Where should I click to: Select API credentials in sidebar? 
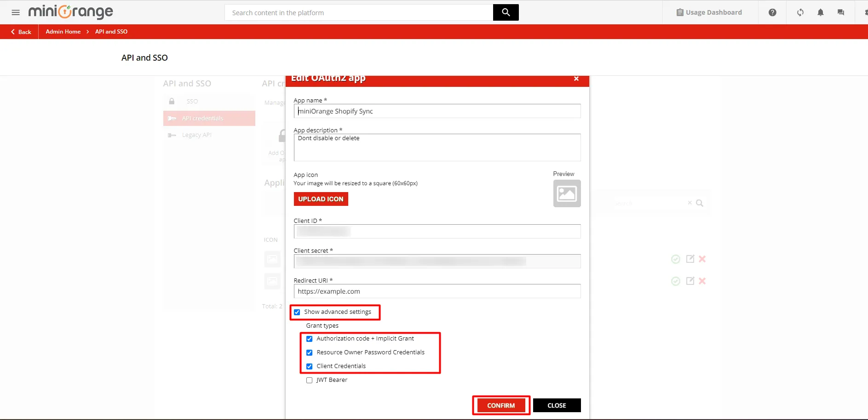(209, 118)
